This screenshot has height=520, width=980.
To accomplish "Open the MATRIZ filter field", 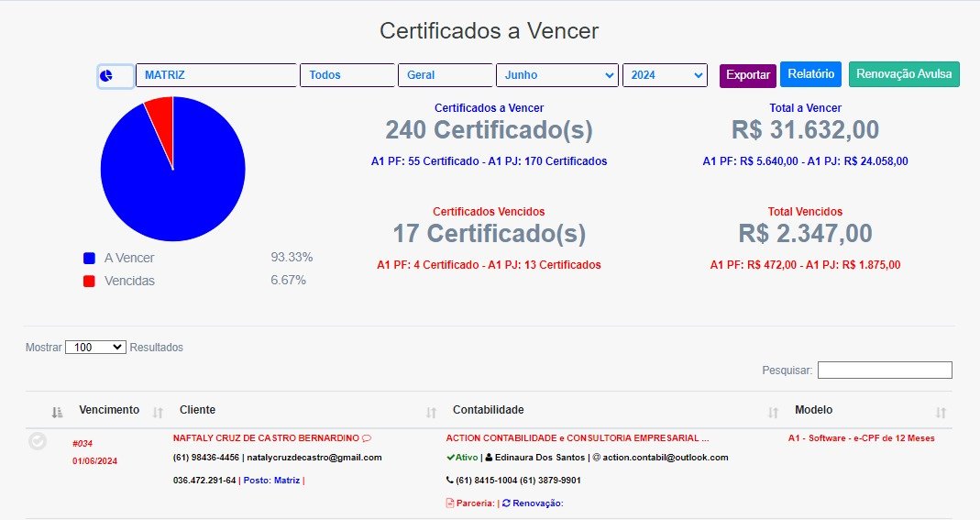I will tap(216, 75).
